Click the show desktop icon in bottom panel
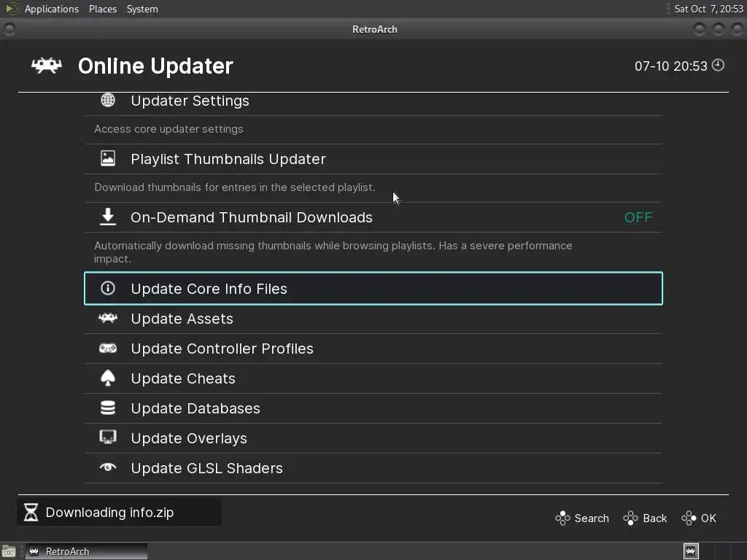Viewport: 747px width, 560px height. coord(9,552)
